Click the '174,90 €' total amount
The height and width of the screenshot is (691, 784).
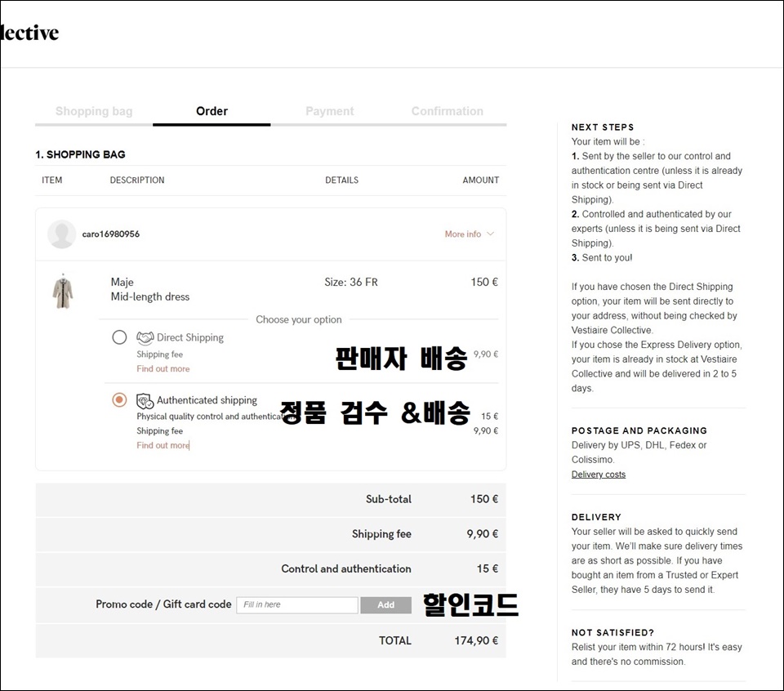click(476, 641)
